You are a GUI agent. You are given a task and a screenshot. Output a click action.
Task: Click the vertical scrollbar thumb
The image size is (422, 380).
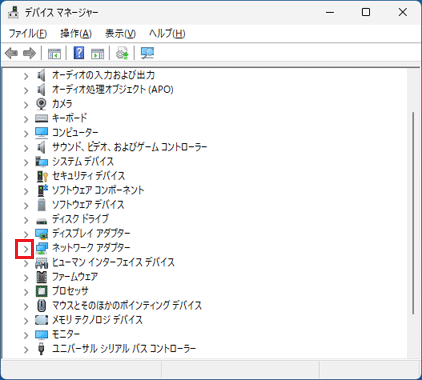[413, 213]
